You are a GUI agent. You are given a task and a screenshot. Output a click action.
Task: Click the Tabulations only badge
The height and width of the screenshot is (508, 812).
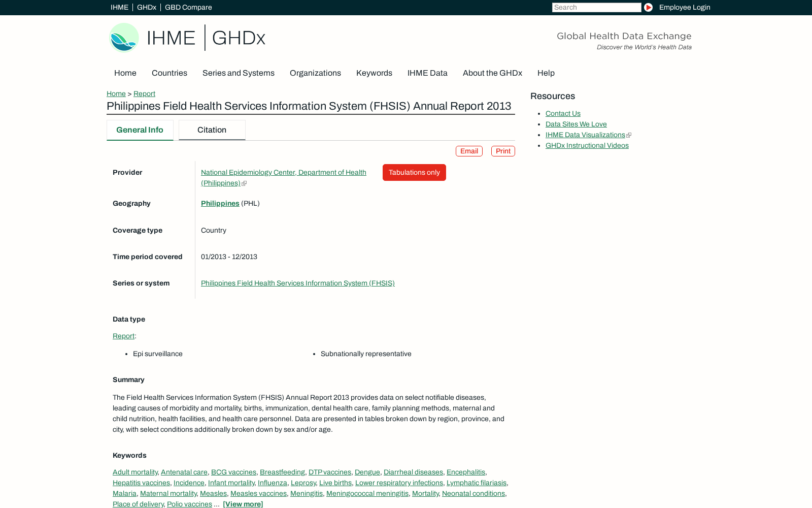click(x=414, y=172)
